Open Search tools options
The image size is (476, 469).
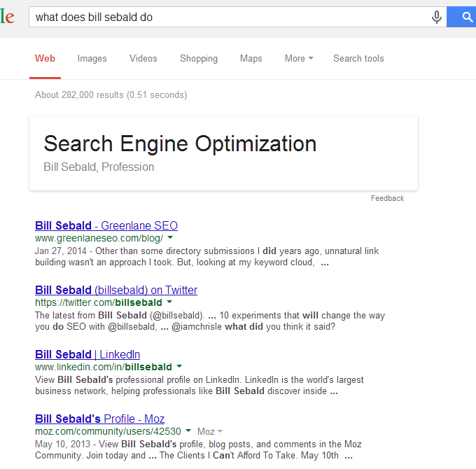point(358,58)
